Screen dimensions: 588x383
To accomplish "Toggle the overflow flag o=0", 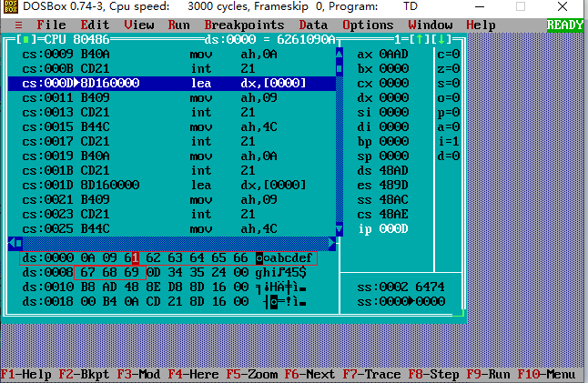I will click(449, 98).
